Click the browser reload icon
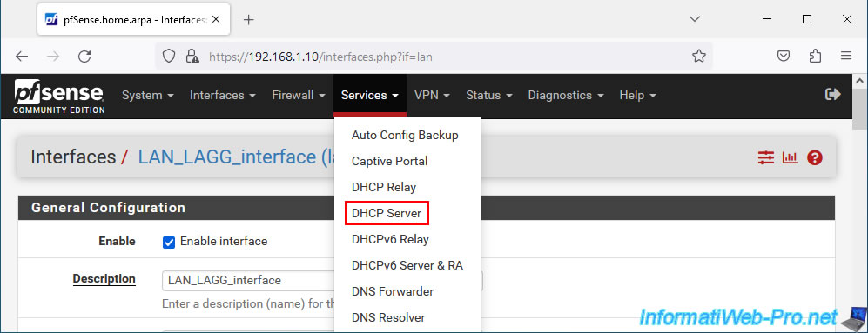868x333 pixels. [84, 56]
